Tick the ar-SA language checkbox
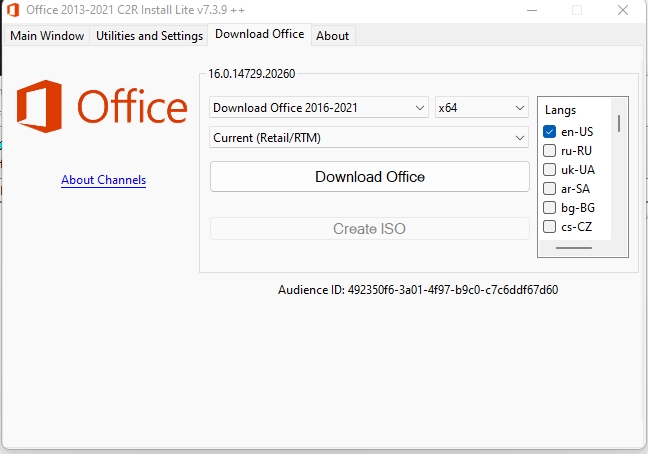648x454 pixels. [x=549, y=189]
